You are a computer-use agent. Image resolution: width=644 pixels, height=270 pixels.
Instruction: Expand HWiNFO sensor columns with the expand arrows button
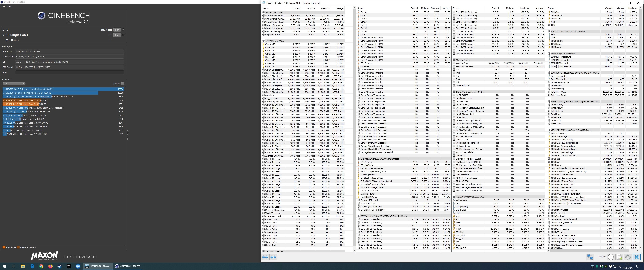pyautogui.click(x=265, y=257)
